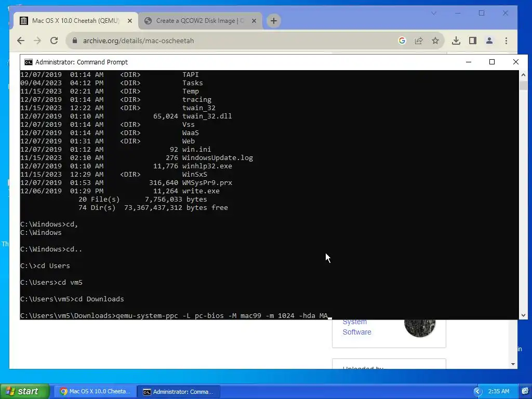The width and height of the screenshot is (532, 399).
Task: Click the WMSysPr9.prx listing row
Action: 126,182
